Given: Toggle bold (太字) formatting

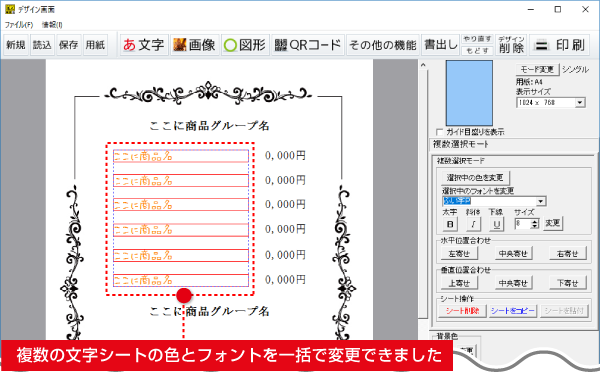Looking at the screenshot, I should [x=450, y=224].
